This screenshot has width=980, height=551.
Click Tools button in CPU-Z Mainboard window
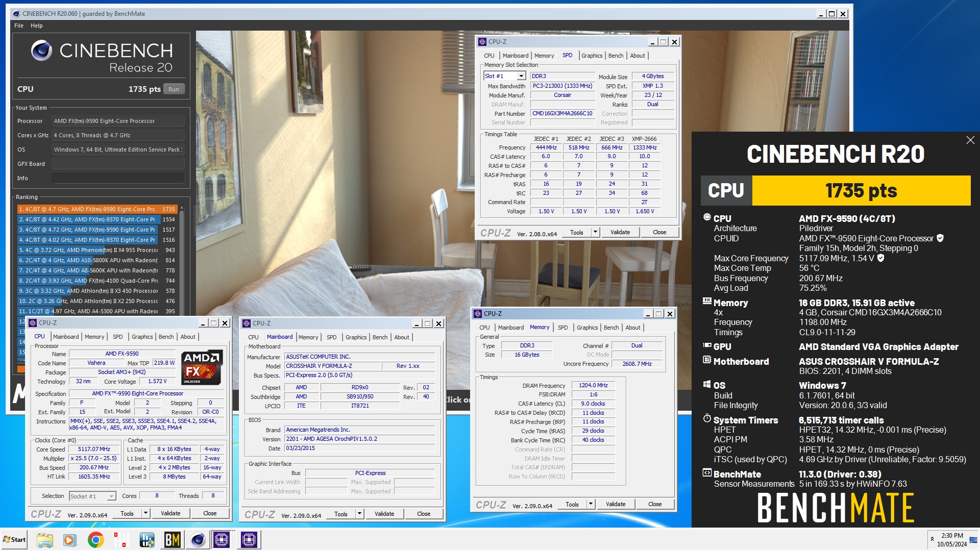coord(340,514)
